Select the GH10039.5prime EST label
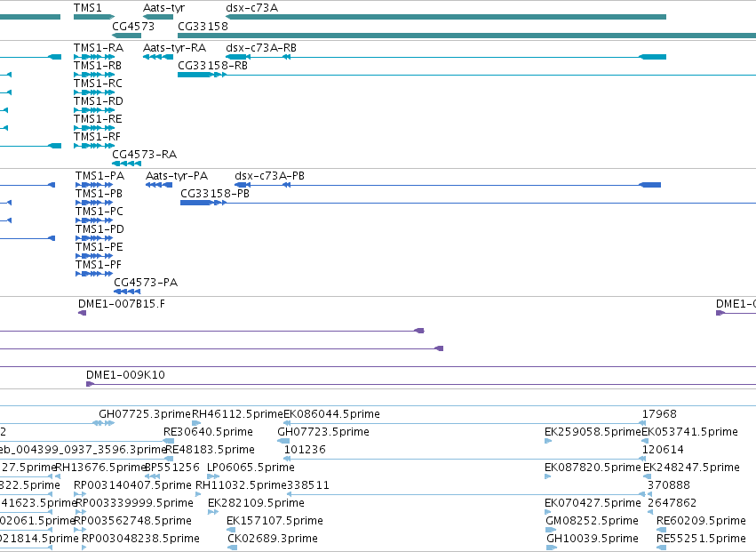 592,539
